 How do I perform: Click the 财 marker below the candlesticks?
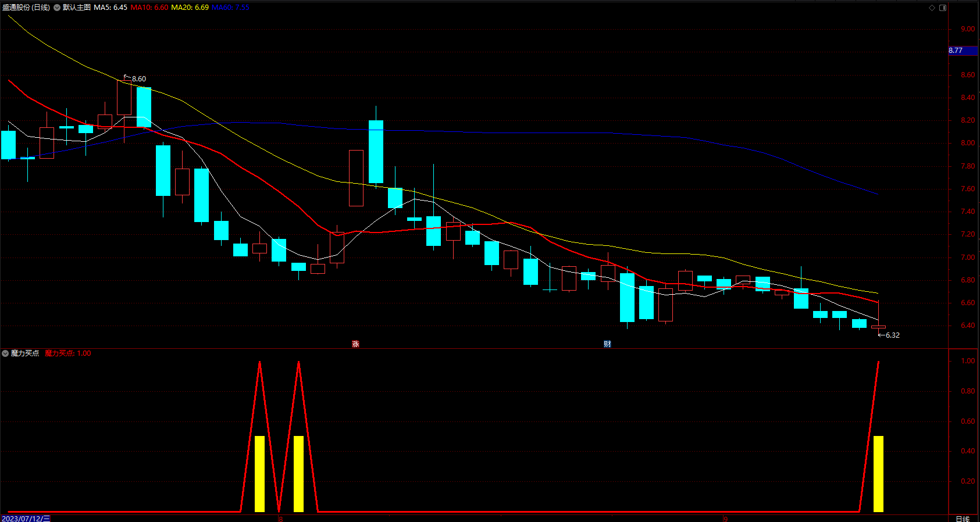point(607,344)
